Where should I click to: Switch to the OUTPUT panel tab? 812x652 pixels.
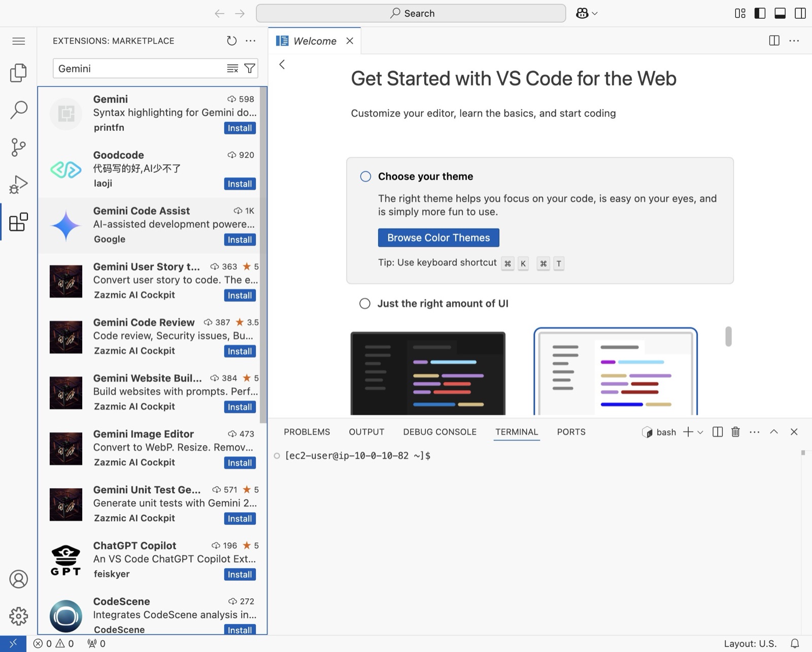point(366,432)
